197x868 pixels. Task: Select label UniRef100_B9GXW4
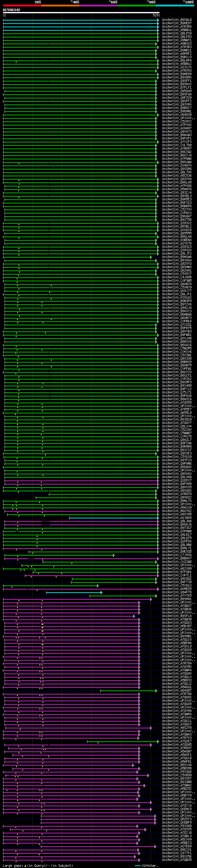click(x=177, y=162)
